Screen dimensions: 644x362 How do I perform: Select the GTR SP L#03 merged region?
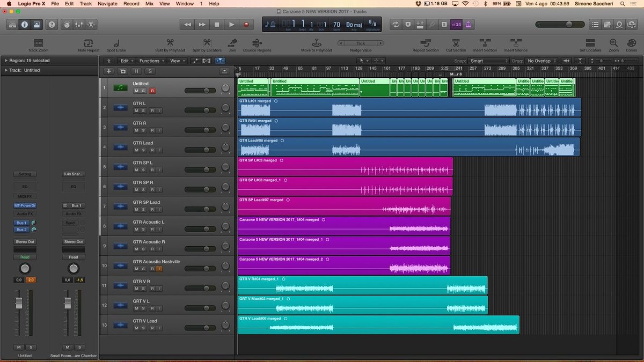[343, 166]
